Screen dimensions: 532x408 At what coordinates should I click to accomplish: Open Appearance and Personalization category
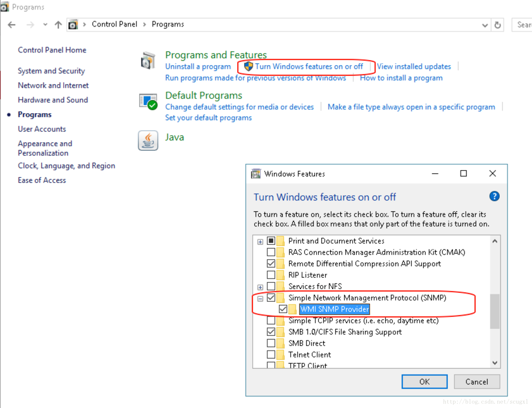point(45,148)
